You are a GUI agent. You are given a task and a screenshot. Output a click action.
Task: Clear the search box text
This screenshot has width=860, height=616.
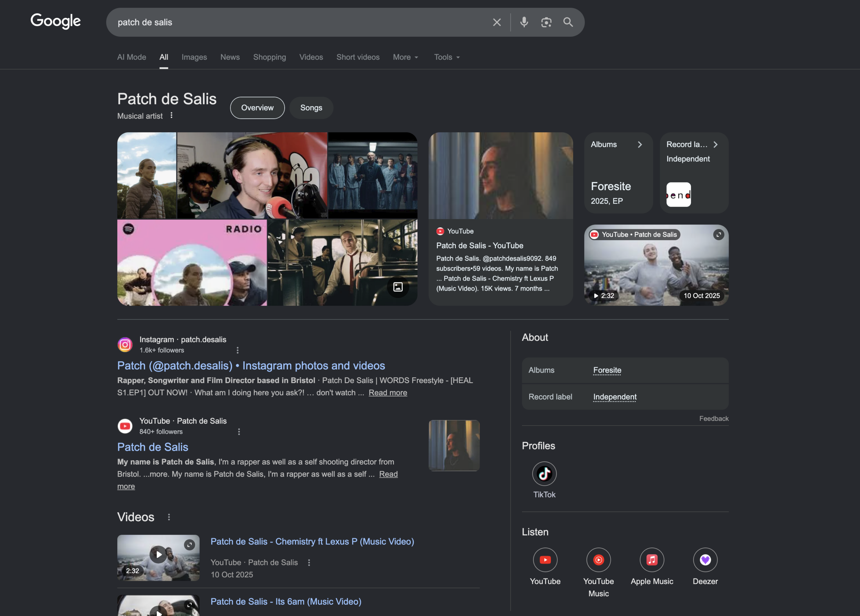[497, 23]
